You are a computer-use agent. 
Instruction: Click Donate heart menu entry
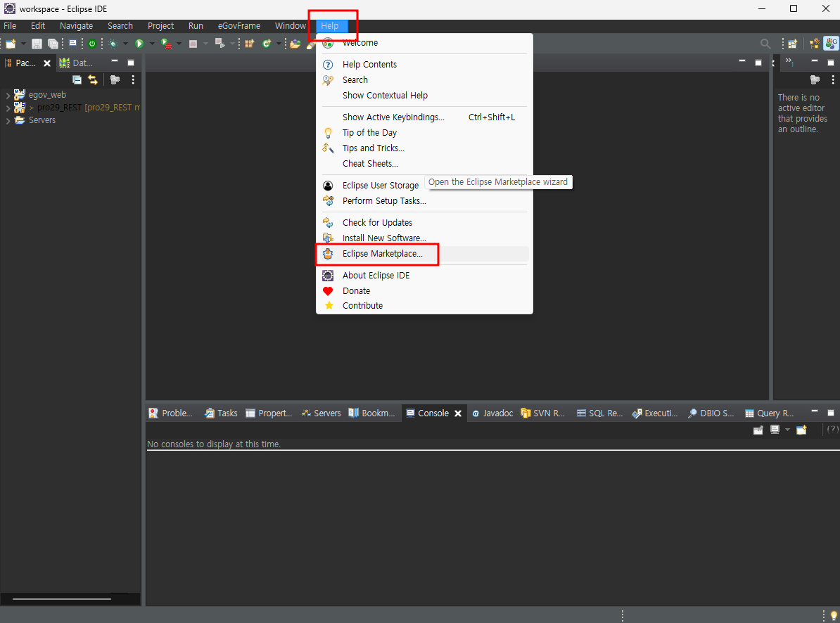(424, 291)
